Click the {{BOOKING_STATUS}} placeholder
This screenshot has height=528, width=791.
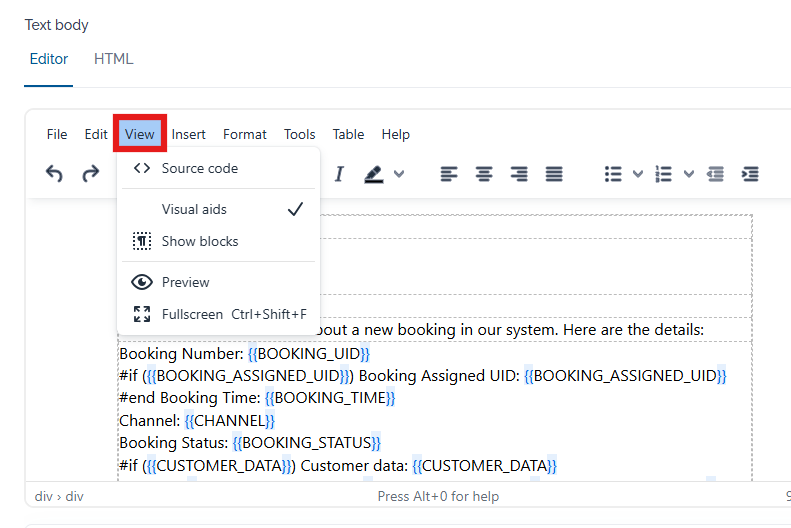click(x=306, y=443)
